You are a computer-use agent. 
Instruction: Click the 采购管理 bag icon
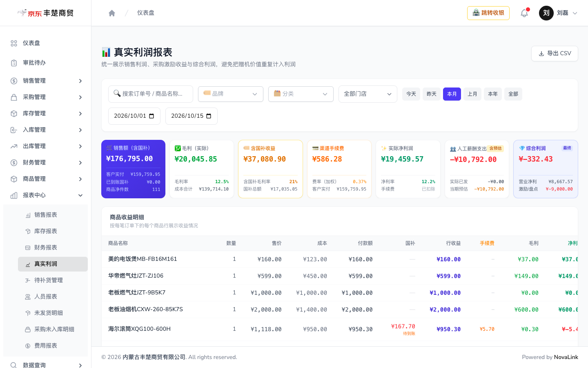point(14,97)
